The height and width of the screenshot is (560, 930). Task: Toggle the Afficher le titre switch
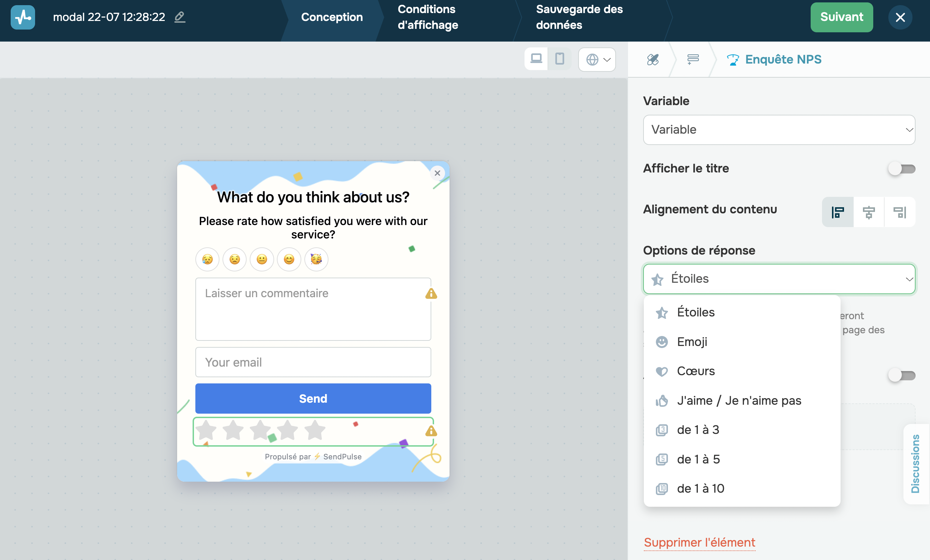901,169
